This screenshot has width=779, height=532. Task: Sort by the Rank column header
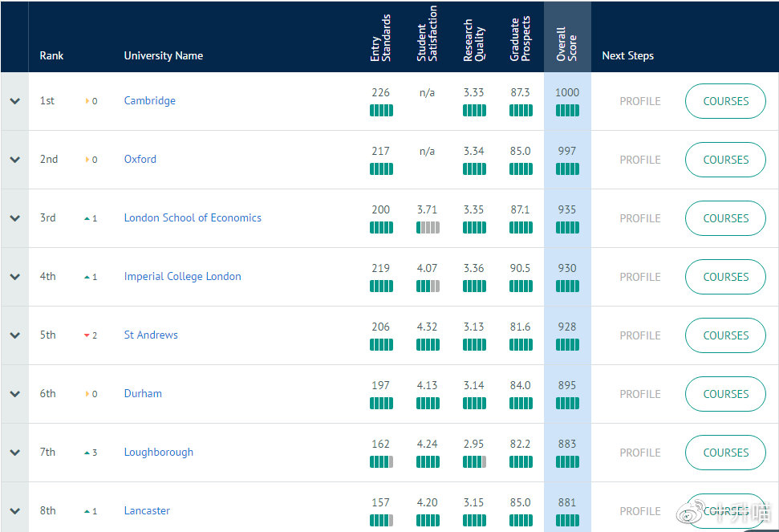(x=51, y=55)
